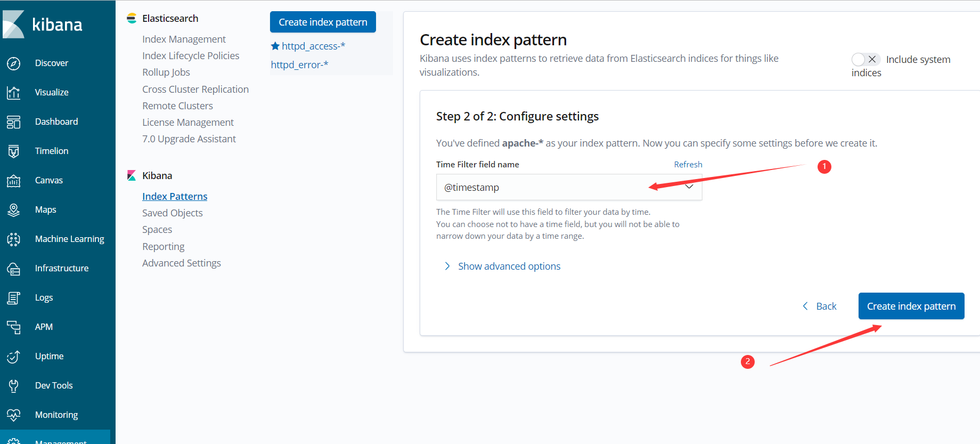980x444 pixels.
Task: Click the Maps pin icon
Action: coord(14,210)
